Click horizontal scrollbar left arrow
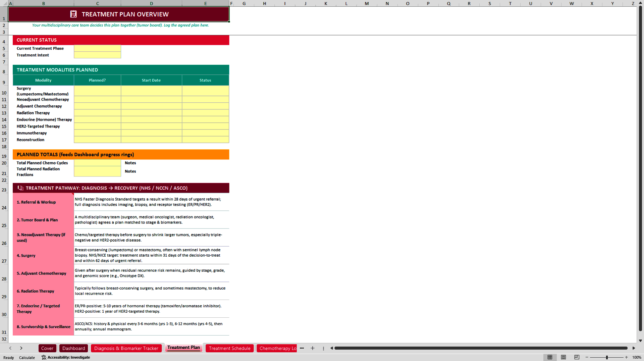 click(332, 348)
